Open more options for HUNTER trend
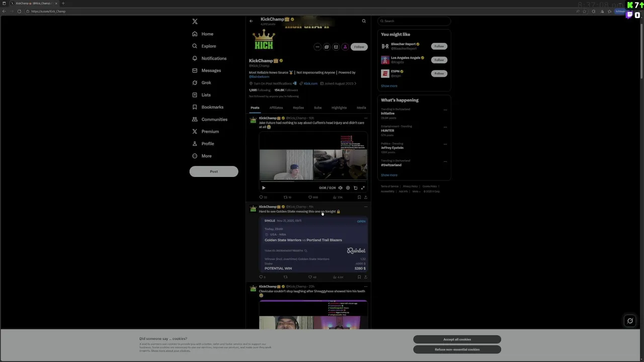 445,127
